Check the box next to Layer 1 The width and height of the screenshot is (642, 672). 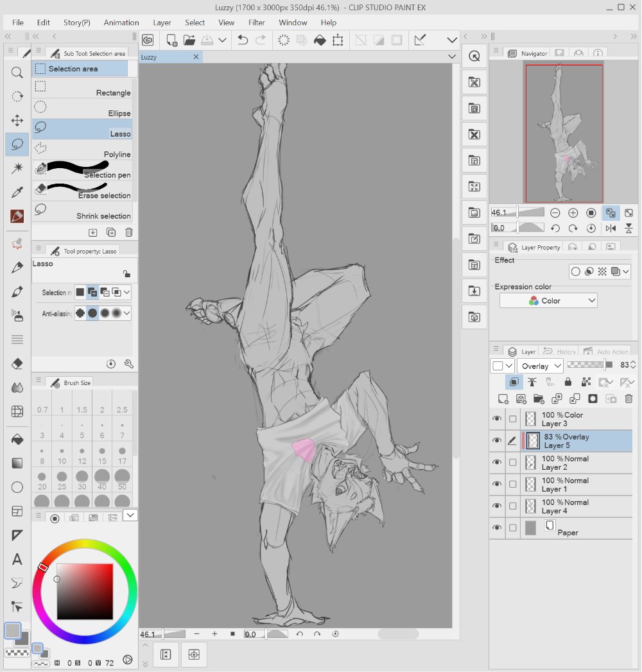(x=512, y=485)
